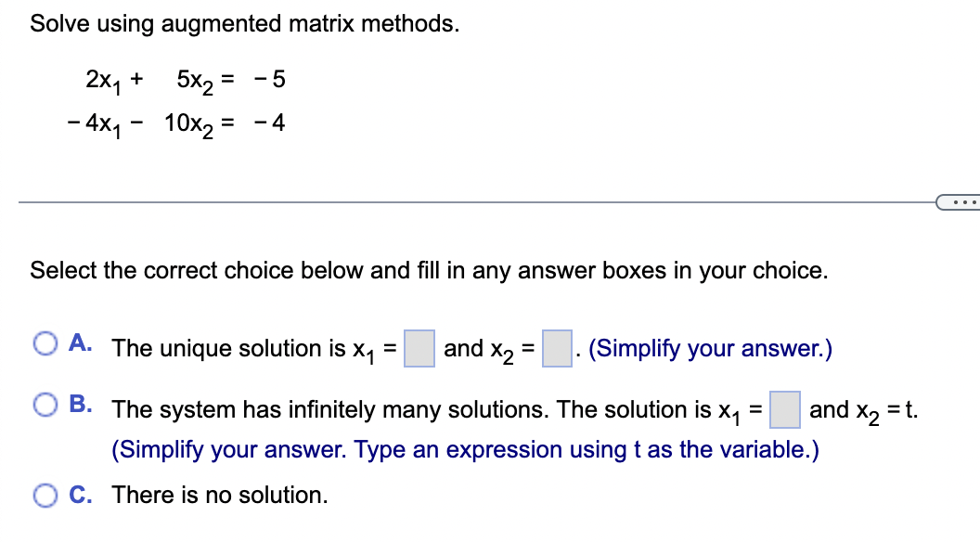The width and height of the screenshot is (980, 542).
Task: Select radio button for choice A
Action: pos(44,342)
